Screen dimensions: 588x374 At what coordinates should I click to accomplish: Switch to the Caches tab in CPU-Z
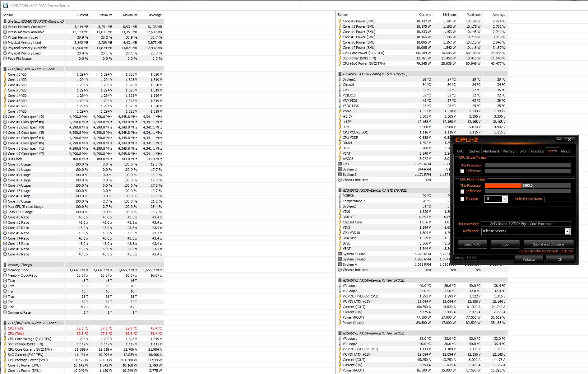pos(474,151)
